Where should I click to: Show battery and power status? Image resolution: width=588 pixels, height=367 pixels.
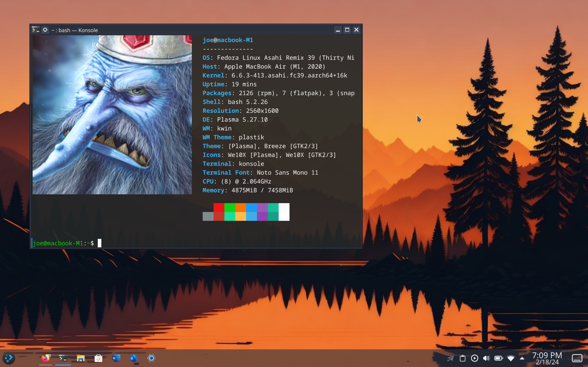pyautogui.click(x=498, y=358)
